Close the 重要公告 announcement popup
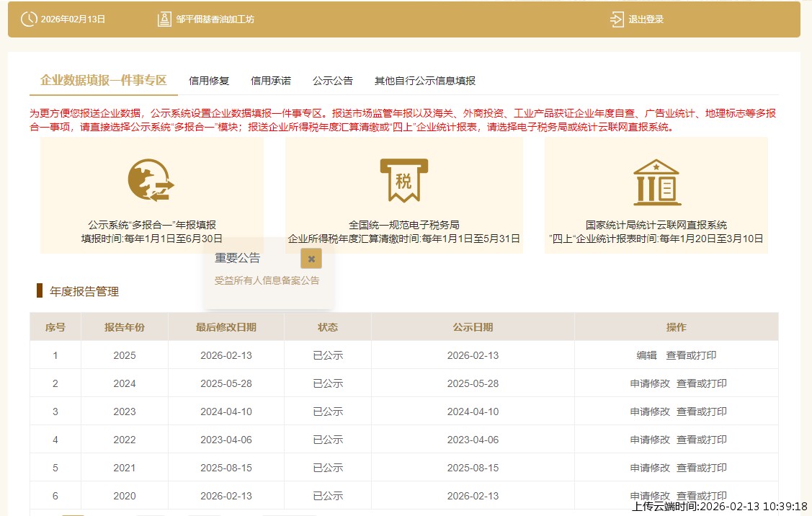Screen dimensions: 812x516 click(311, 258)
